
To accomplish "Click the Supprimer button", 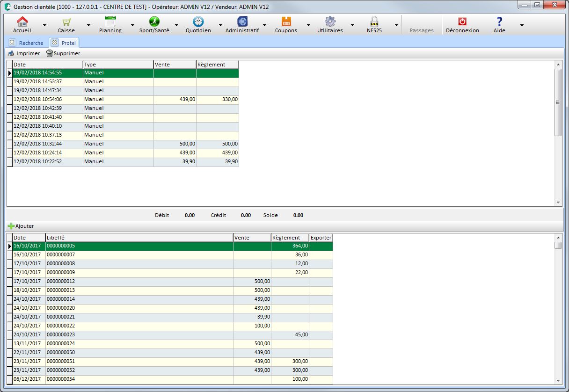I will tap(63, 53).
